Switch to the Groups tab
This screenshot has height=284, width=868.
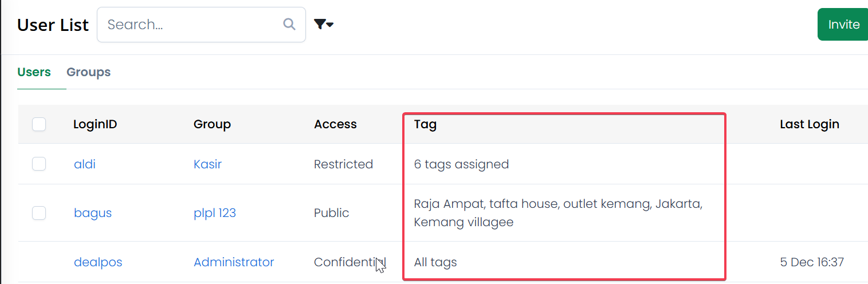tap(88, 72)
